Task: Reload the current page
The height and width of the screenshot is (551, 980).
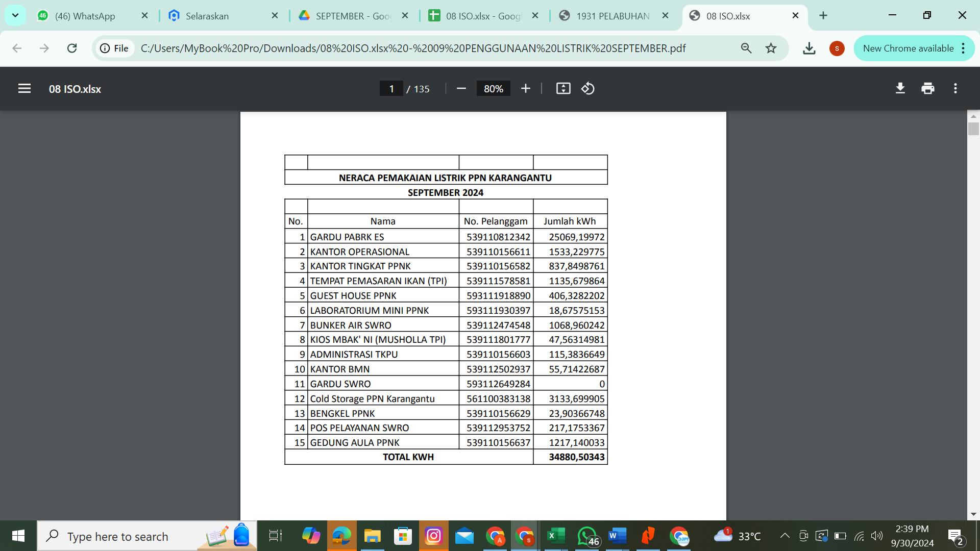Action: click(x=72, y=48)
